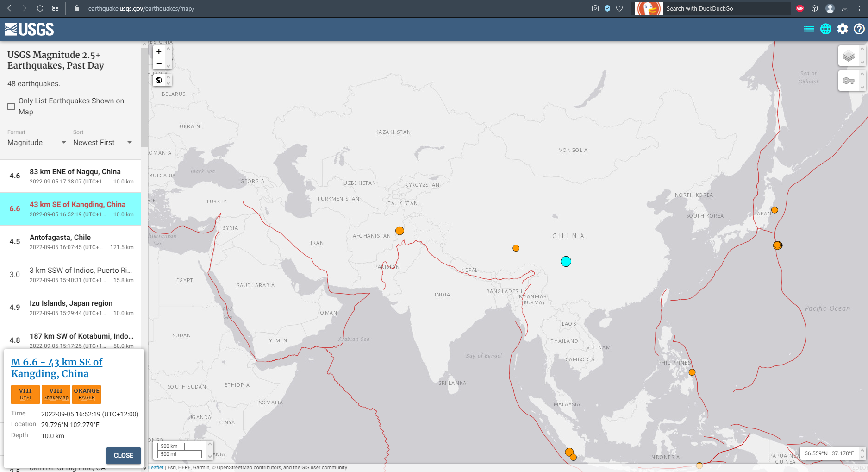Take a browser snapshot with camera icon
Viewport: 868px width, 472px height.
coord(595,8)
